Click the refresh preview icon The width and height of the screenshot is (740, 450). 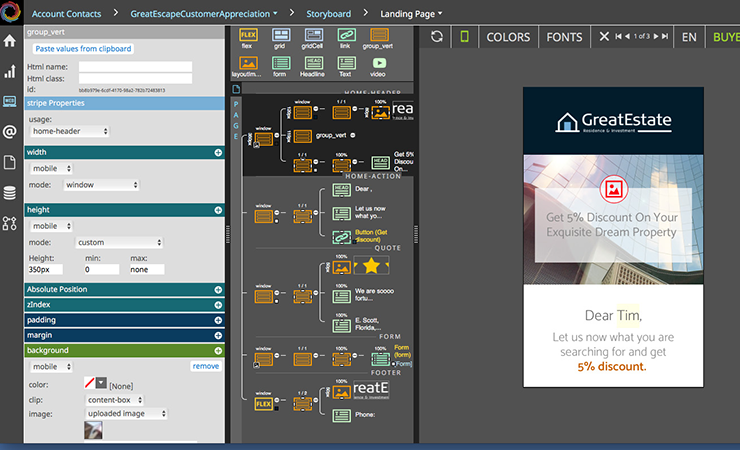click(436, 37)
